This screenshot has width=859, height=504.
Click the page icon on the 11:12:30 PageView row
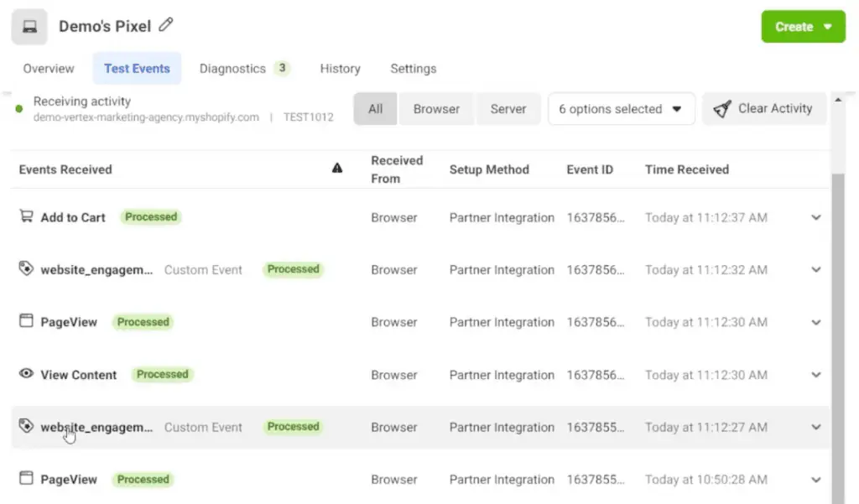tap(26, 321)
